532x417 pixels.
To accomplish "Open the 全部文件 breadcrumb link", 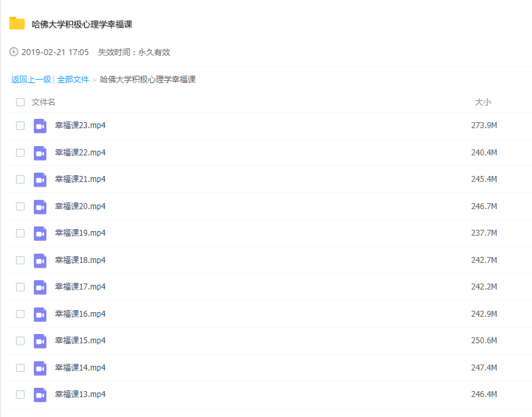I will pos(73,80).
